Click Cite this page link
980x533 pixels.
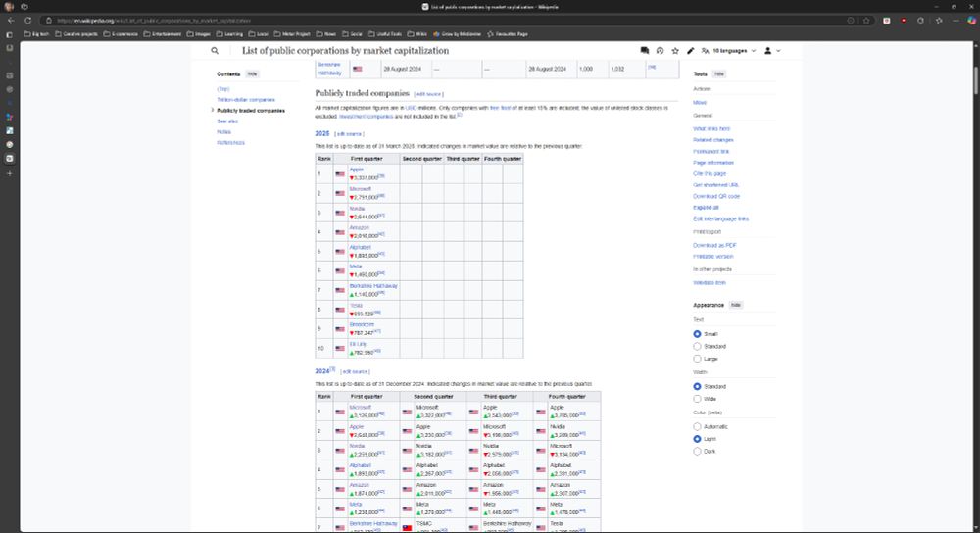(x=710, y=173)
